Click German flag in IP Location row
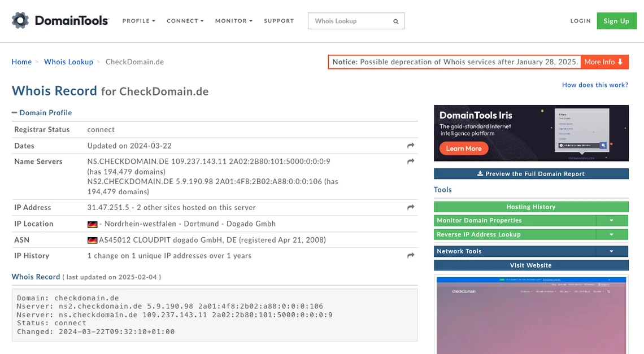The width and height of the screenshot is (644, 354). 93,224
